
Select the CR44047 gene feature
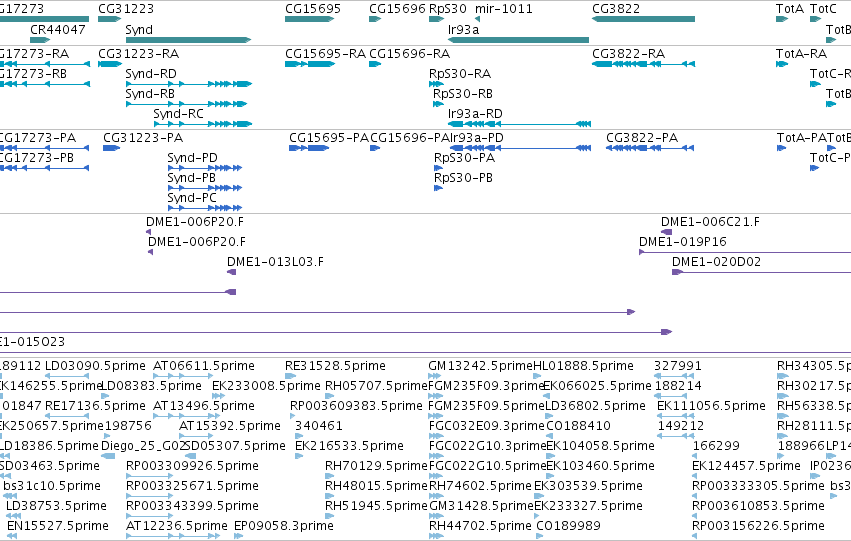click(x=40, y=40)
